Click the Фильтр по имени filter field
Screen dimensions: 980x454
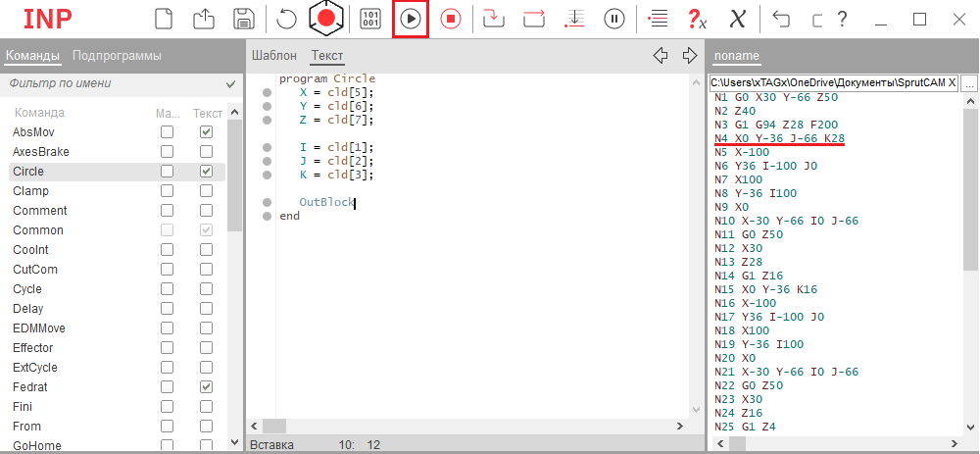coord(113,84)
